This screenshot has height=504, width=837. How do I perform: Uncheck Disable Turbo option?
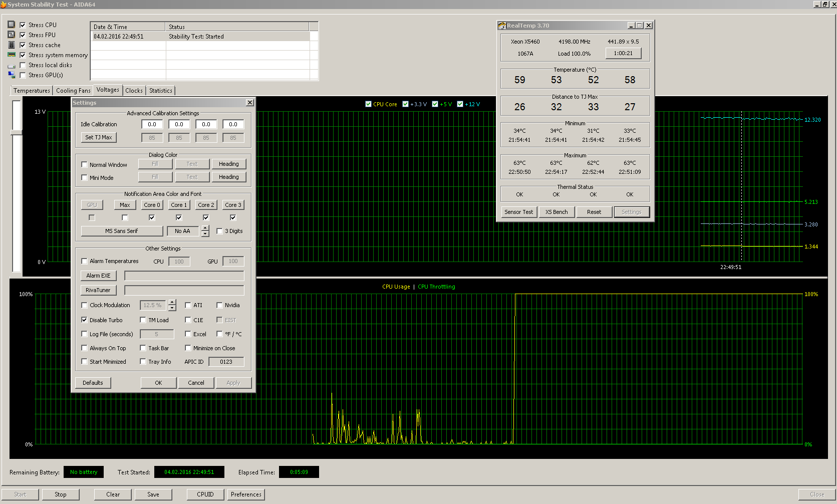click(84, 320)
